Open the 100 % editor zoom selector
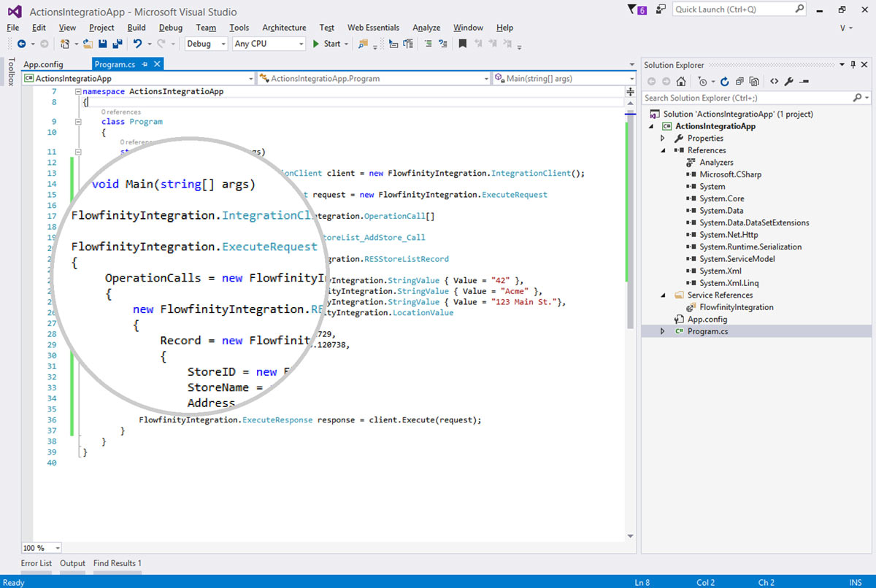The height and width of the screenshot is (588, 876). tap(42, 548)
